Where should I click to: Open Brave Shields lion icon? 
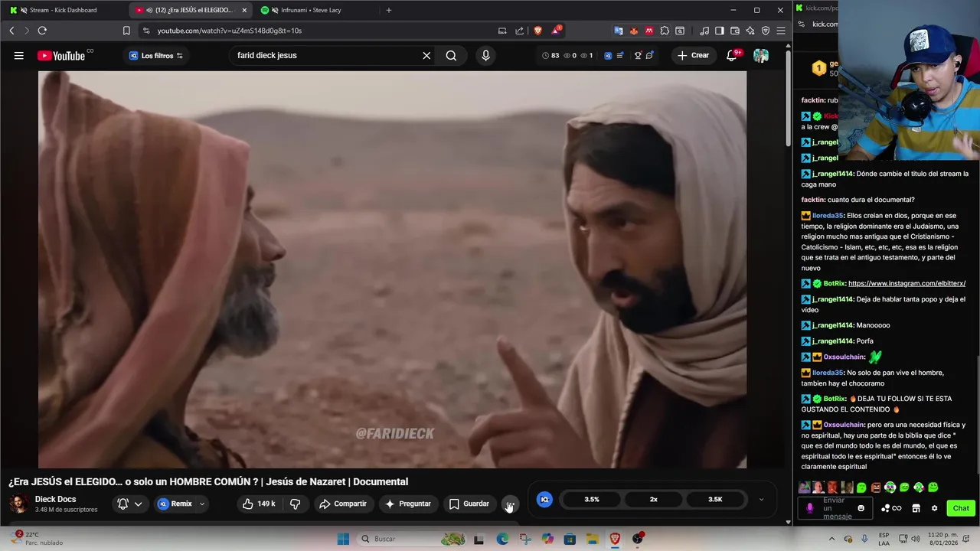tap(538, 31)
